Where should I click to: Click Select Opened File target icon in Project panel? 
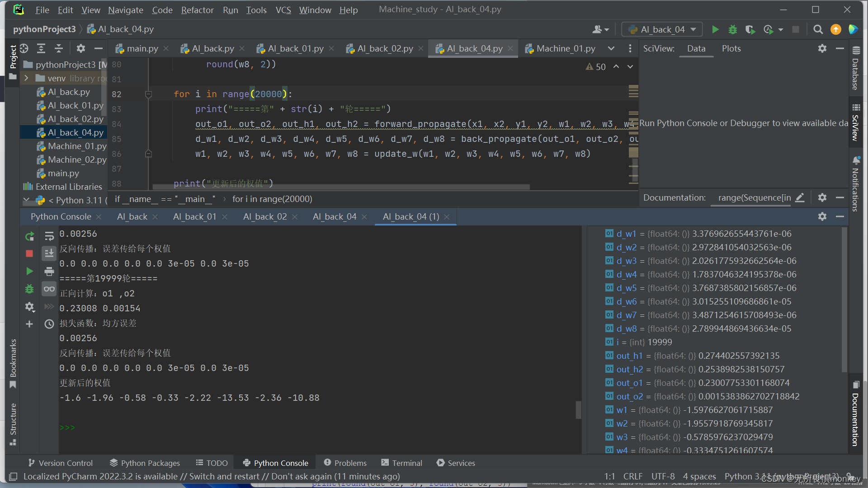click(x=24, y=48)
